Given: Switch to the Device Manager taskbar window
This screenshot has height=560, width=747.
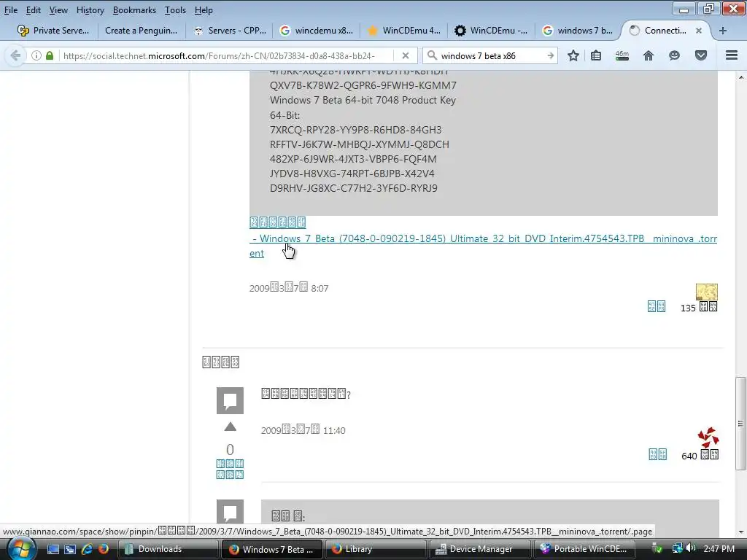Looking at the screenshot, I should 480,549.
